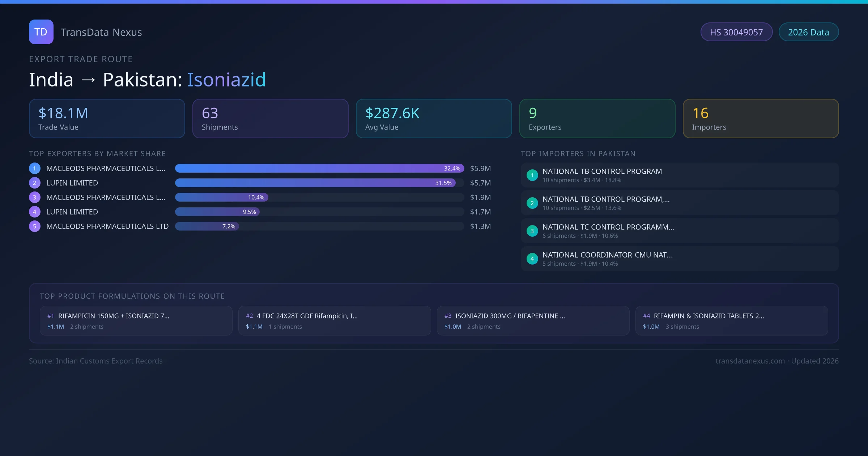The image size is (868, 456).
Task: Click the TD logo icon
Action: pyautogui.click(x=41, y=32)
